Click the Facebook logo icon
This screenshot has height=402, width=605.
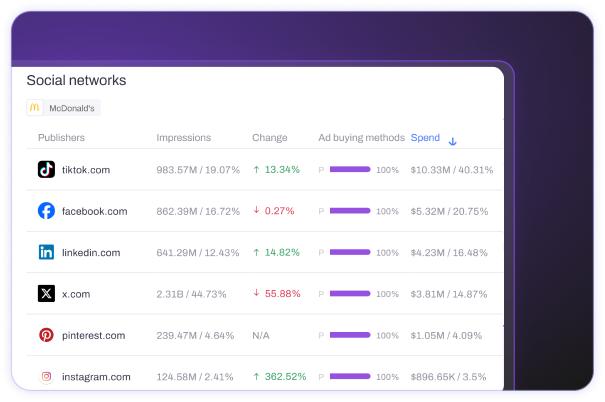click(x=46, y=211)
